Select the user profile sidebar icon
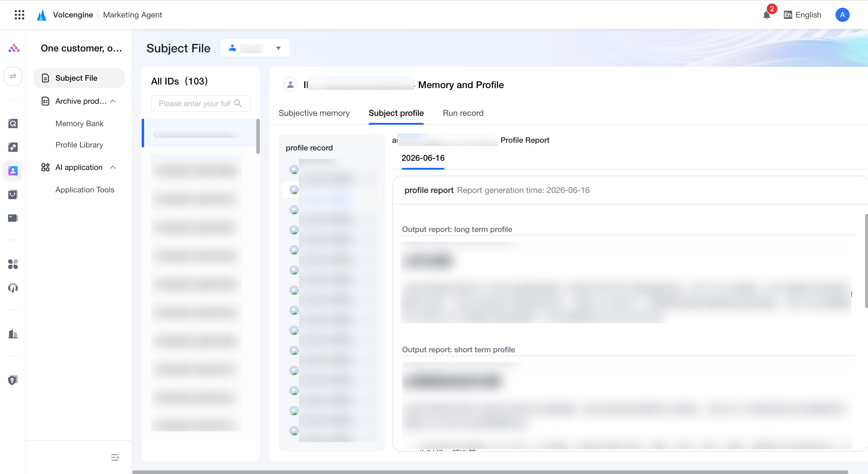Image resolution: width=868 pixels, height=474 pixels. pyautogui.click(x=13, y=171)
